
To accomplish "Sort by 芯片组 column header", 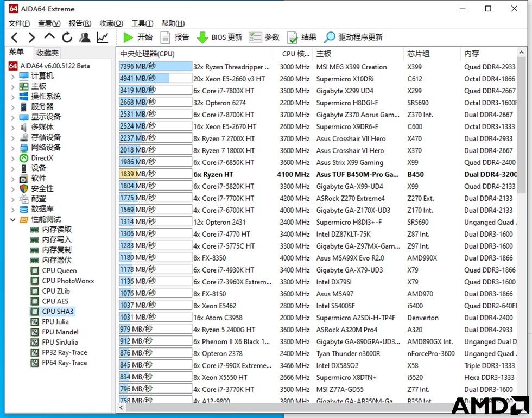I will pyautogui.click(x=432, y=54).
